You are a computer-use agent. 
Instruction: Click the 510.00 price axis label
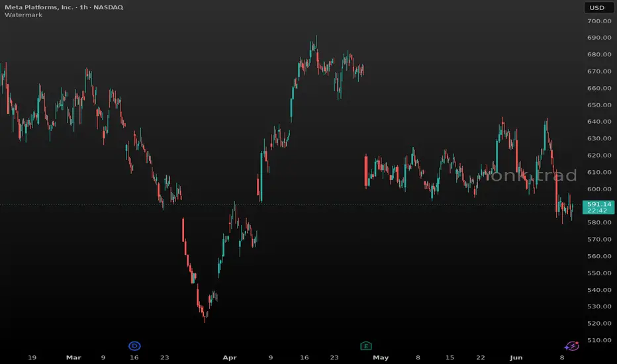pyautogui.click(x=599, y=340)
